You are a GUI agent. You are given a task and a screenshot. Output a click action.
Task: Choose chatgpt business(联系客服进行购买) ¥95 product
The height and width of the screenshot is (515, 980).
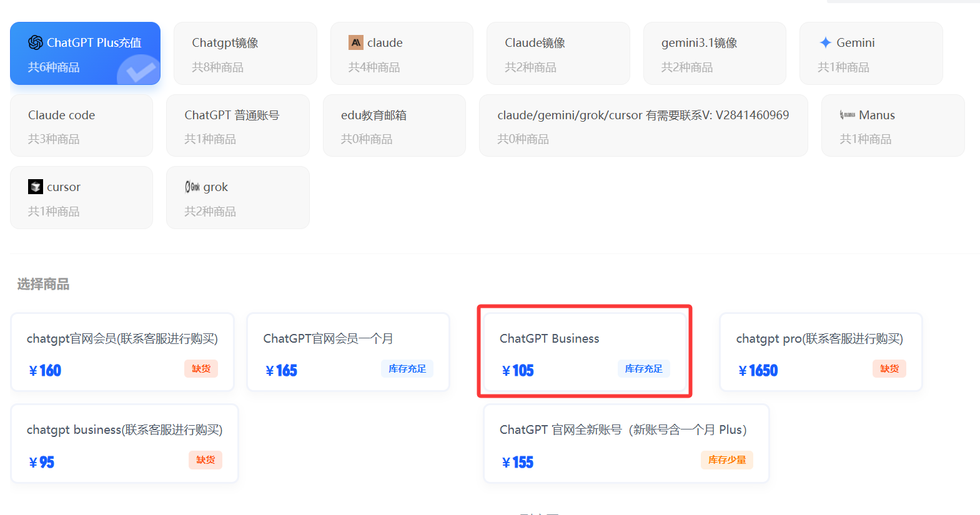[x=125, y=443]
